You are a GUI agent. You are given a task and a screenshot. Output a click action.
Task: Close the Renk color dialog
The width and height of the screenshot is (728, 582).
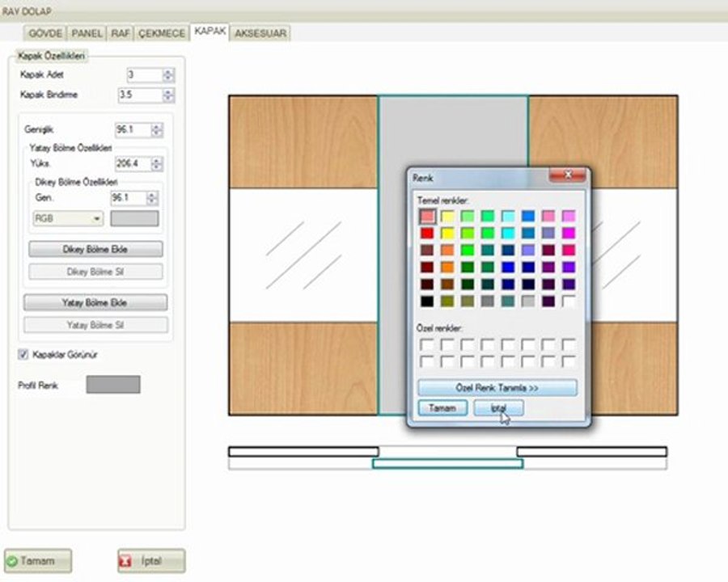(568, 175)
